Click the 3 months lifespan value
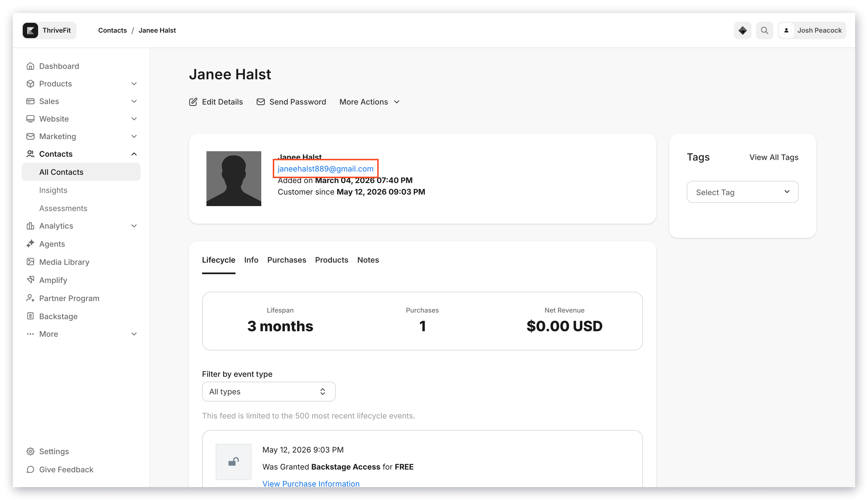The height and width of the screenshot is (500, 868). tap(280, 326)
